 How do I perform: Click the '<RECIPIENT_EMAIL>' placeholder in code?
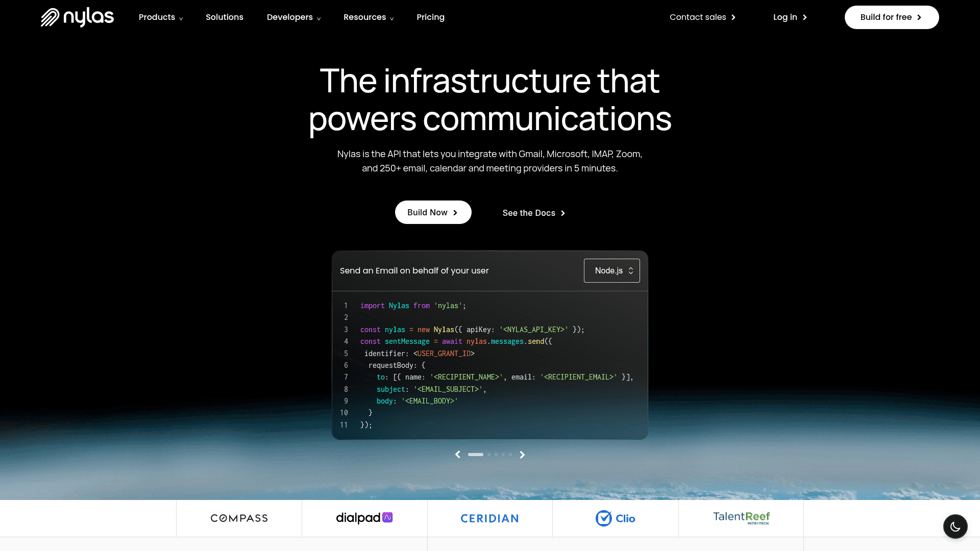coord(579,377)
